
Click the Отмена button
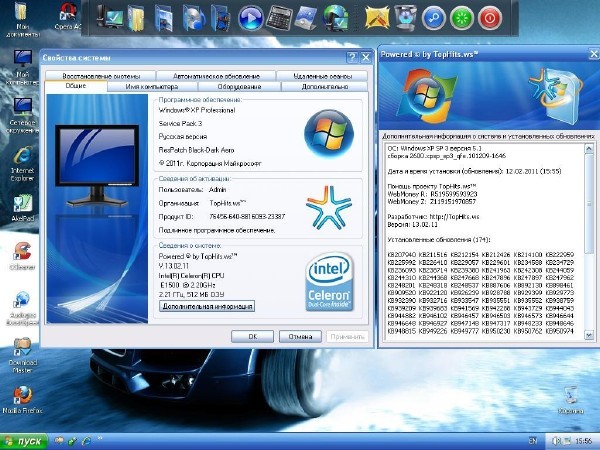coord(300,337)
